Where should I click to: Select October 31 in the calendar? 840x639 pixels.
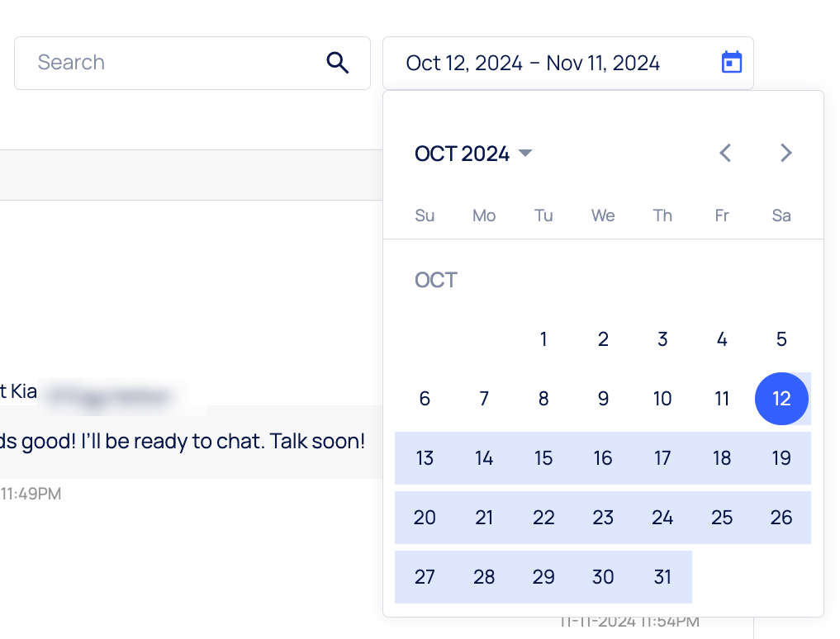tap(662, 577)
